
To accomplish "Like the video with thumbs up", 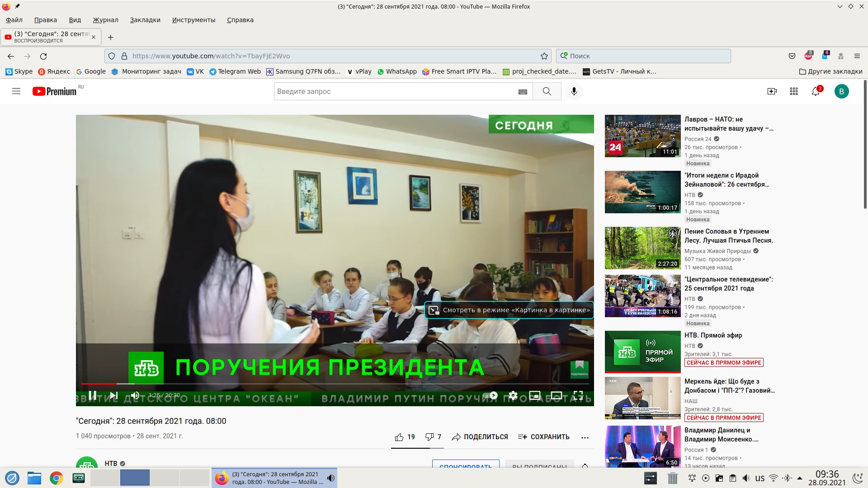I will pos(399,437).
